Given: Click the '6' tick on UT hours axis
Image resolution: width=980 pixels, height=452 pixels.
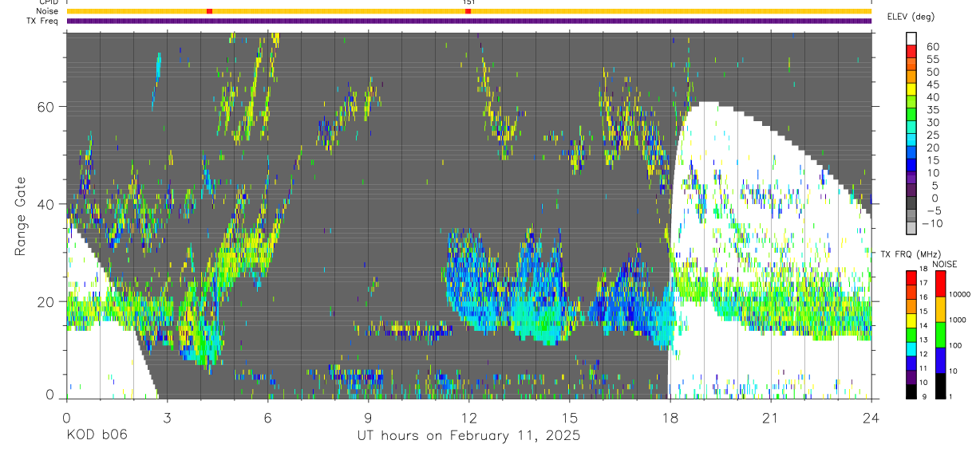Looking at the screenshot, I should pos(267,417).
